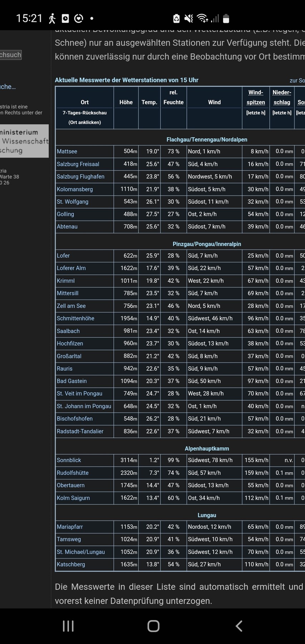The height and width of the screenshot is (644, 305).
Task: Open the Mattsee station link
Action: (x=67, y=151)
